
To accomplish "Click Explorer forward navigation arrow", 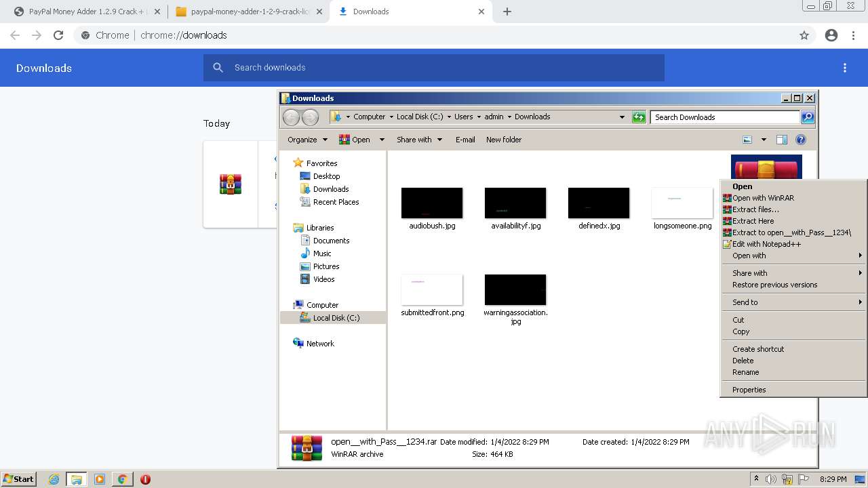I will [310, 117].
